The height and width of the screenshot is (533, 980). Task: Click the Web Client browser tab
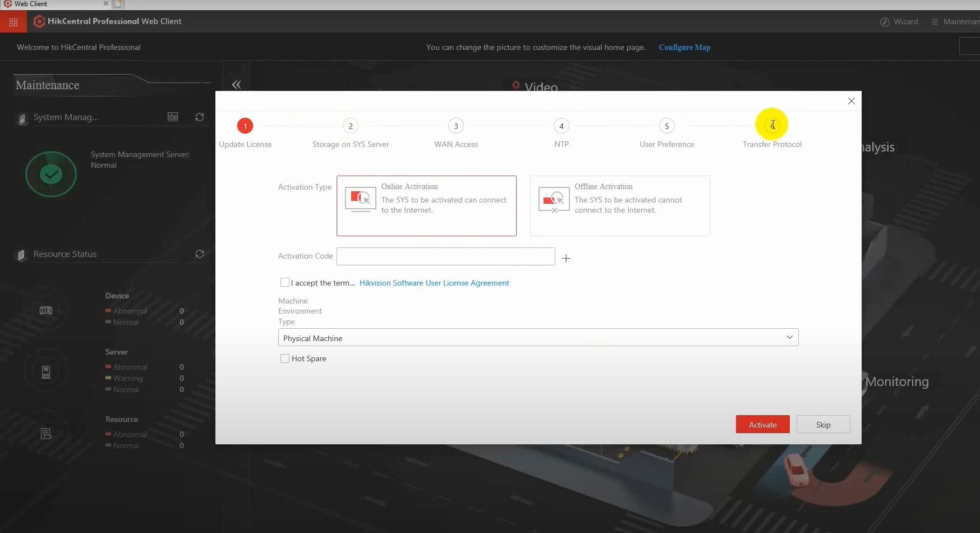[56, 4]
